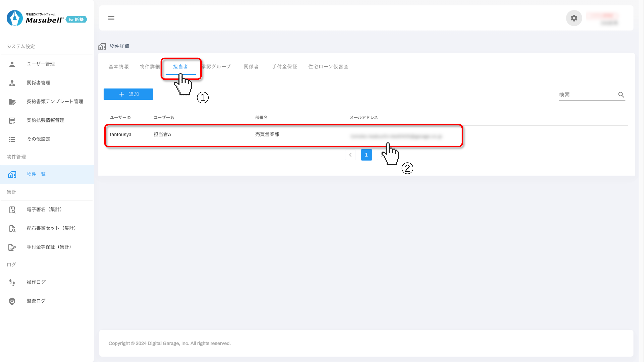The image size is (644, 362).
Task: Select page 1 in the pagination
Action: click(366, 155)
